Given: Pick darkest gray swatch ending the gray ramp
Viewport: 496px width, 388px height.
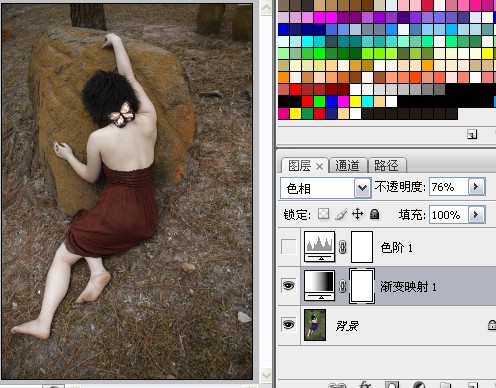Looking at the screenshot, I should (439, 89).
